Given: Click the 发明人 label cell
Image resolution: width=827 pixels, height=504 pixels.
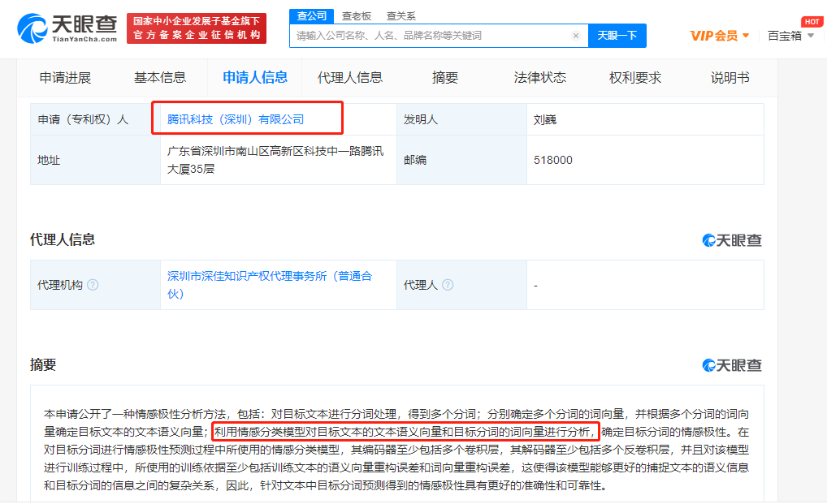Looking at the screenshot, I should coord(461,119).
